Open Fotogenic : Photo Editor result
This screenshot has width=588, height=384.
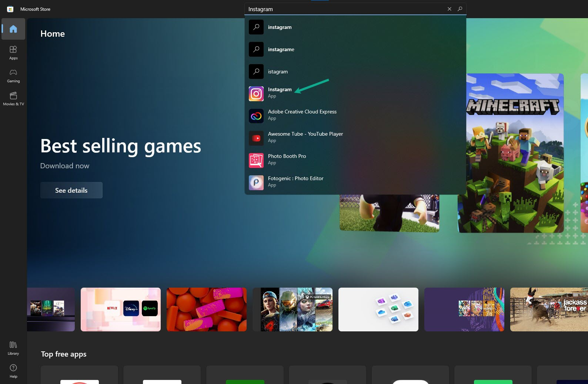[355, 183]
